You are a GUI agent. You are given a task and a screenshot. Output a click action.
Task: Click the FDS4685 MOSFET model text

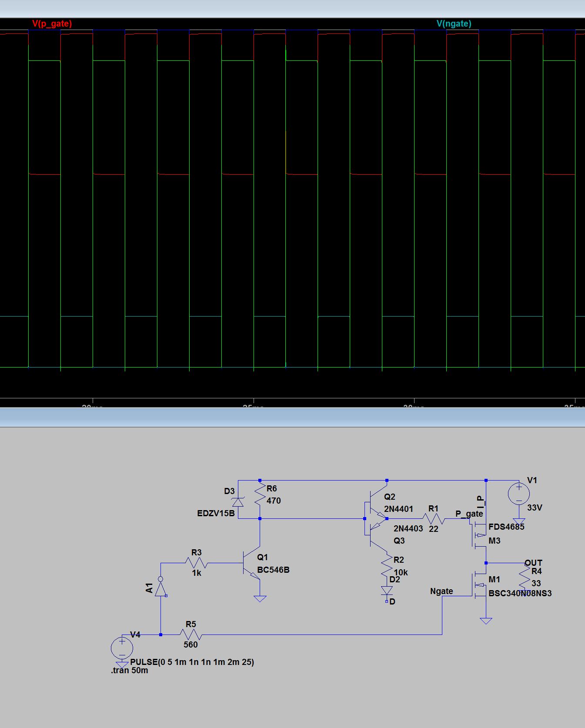coord(506,527)
